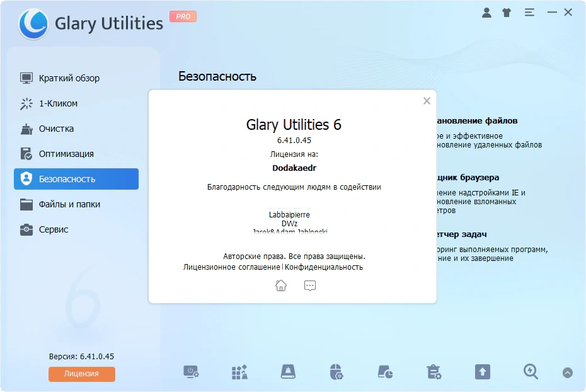Open Файлы и папки section
586x392 pixels.
click(x=76, y=204)
